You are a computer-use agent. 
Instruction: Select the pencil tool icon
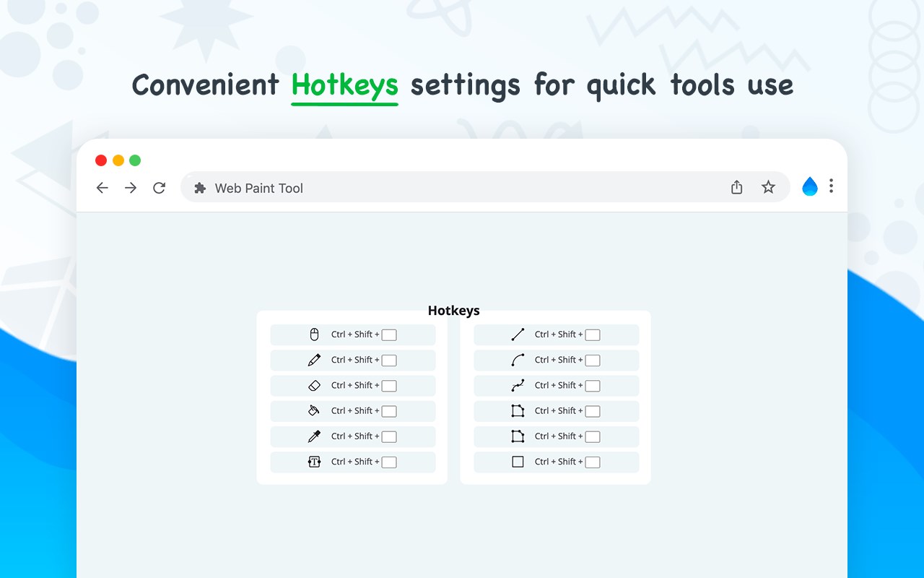click(x=314, y=360)
